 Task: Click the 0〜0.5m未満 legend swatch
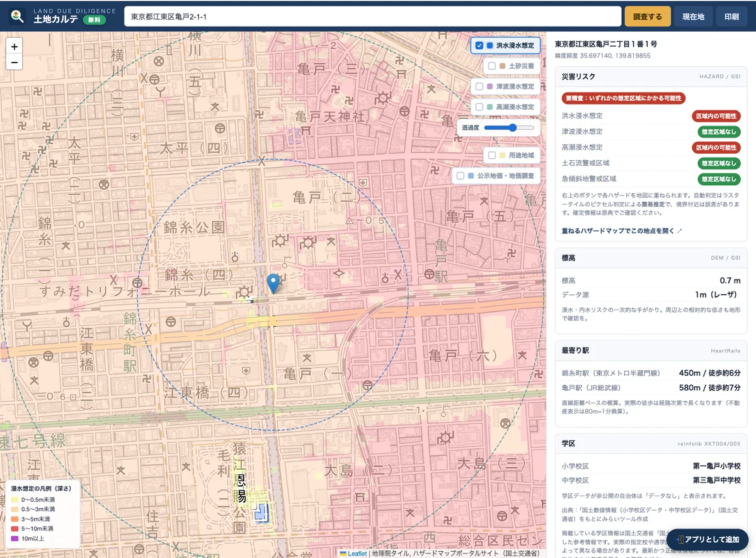click(14, 500)
